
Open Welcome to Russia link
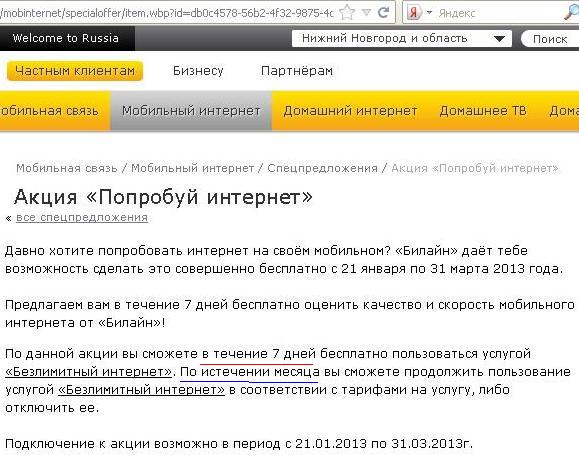(x=66, y=38)
